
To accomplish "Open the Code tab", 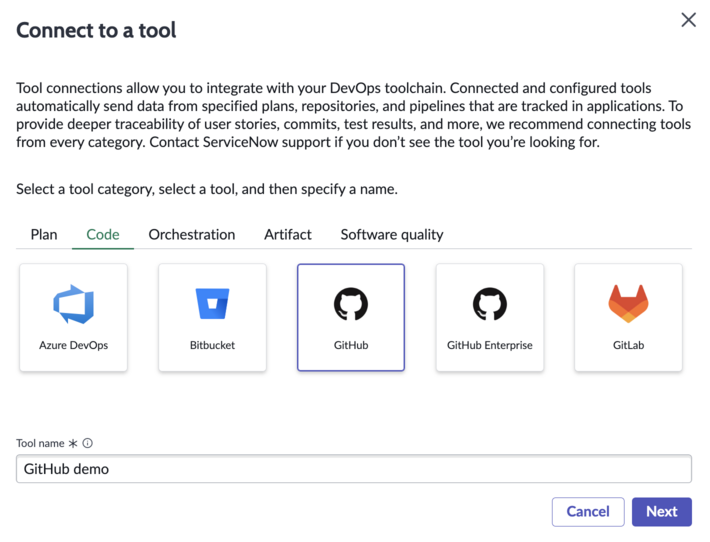I will click(103, 235).
